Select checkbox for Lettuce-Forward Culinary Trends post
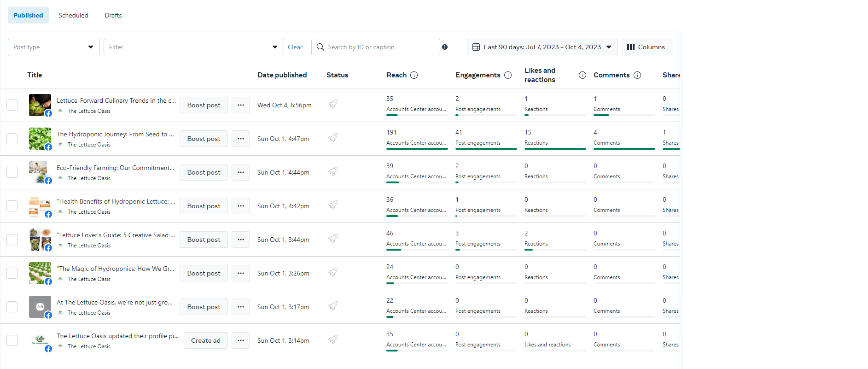 coord(12,105)
